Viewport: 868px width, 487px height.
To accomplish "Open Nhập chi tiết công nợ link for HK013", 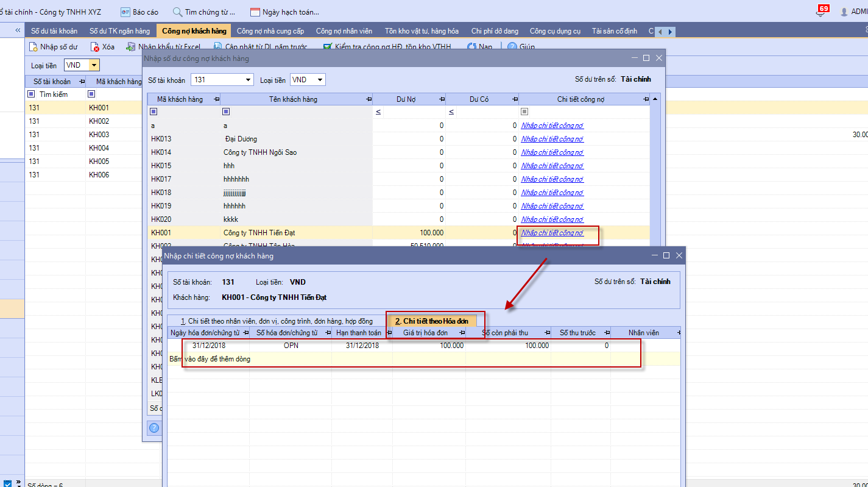I will point(552,139).
